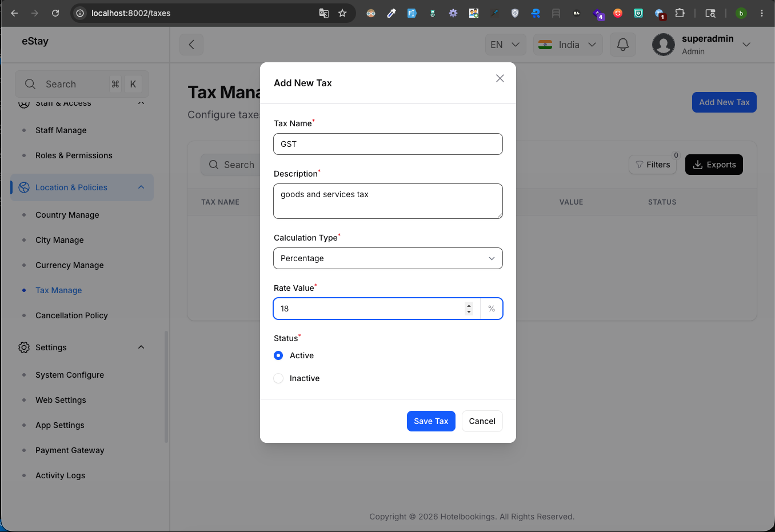Viewport: 775px width, 532px height.
Task: Open Activity Logs in the sidebar
Action: tap(60, 475)
